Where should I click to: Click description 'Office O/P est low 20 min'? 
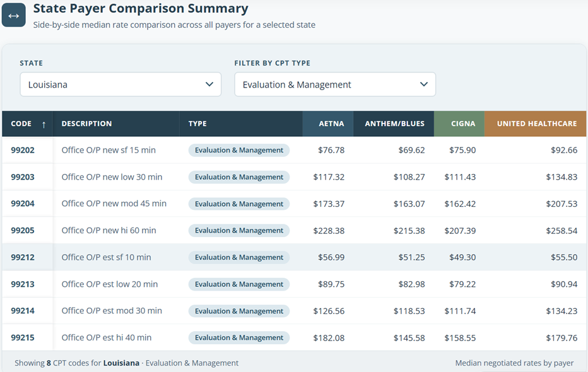pyautogui.click(x=110, y=284)
